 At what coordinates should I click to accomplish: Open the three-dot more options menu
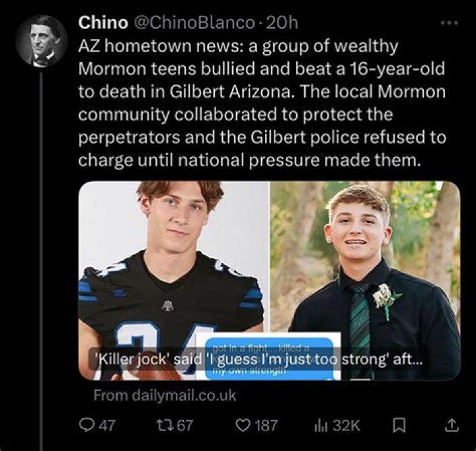(x=449, y=23)
